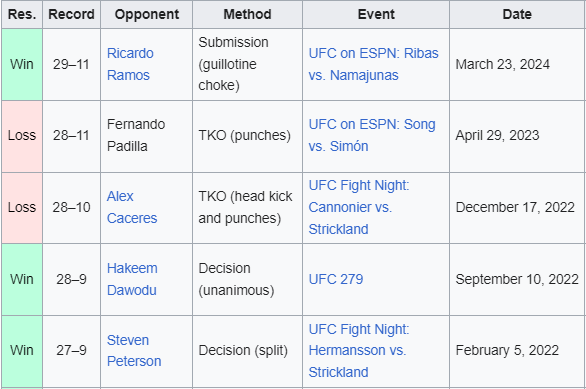
Task: Click the Fernando Padilla opponent cell
Action: click(x=146, y=135)
